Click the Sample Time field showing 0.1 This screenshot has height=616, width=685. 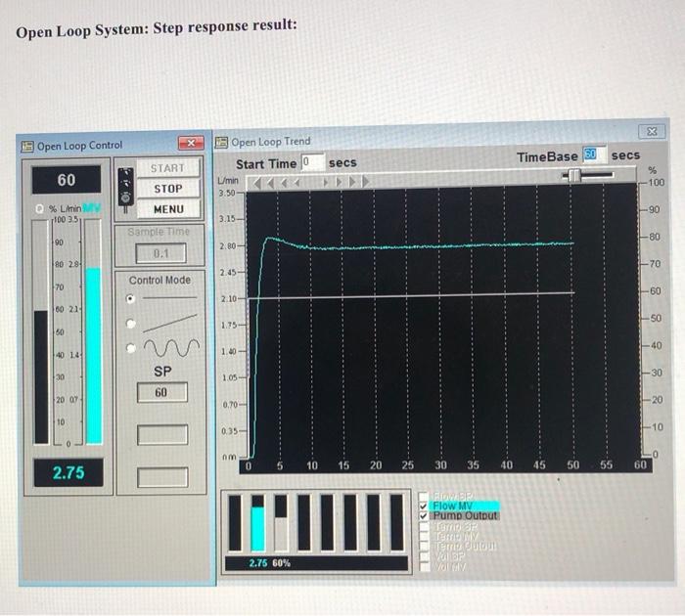pyautogui.click(x=160, y=253)
